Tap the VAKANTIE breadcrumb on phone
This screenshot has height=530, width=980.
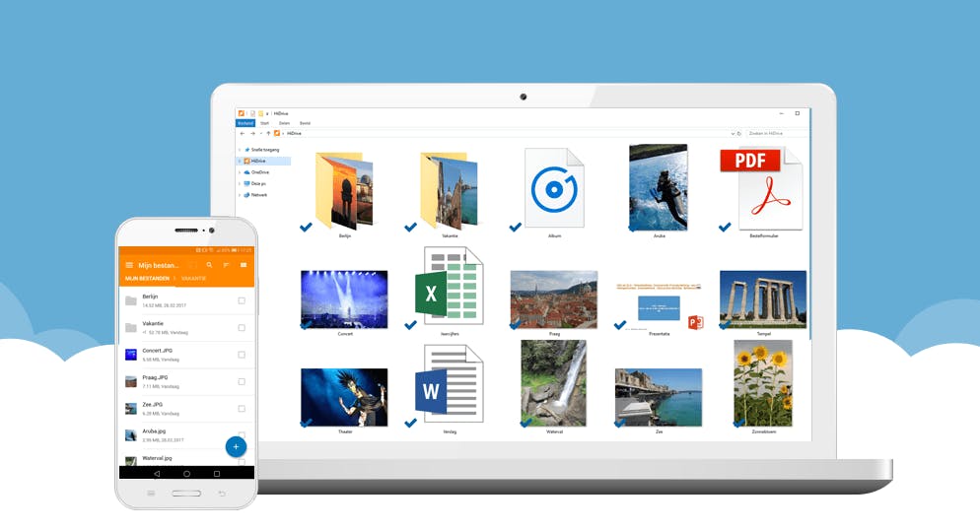pyautogui.click(x=194, y=279)
